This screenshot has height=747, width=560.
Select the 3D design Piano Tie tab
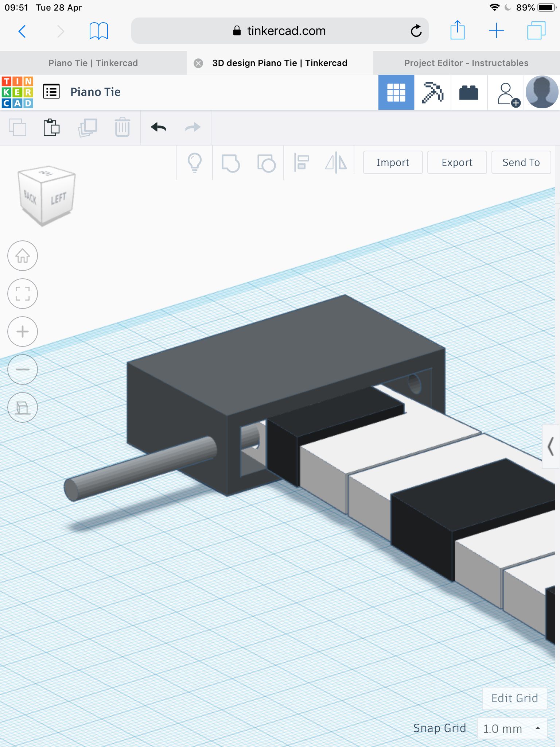click(280, 63)
